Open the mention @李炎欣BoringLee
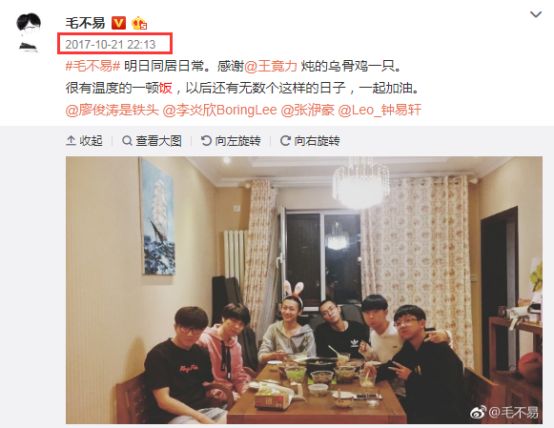 (x=219, y=110)
